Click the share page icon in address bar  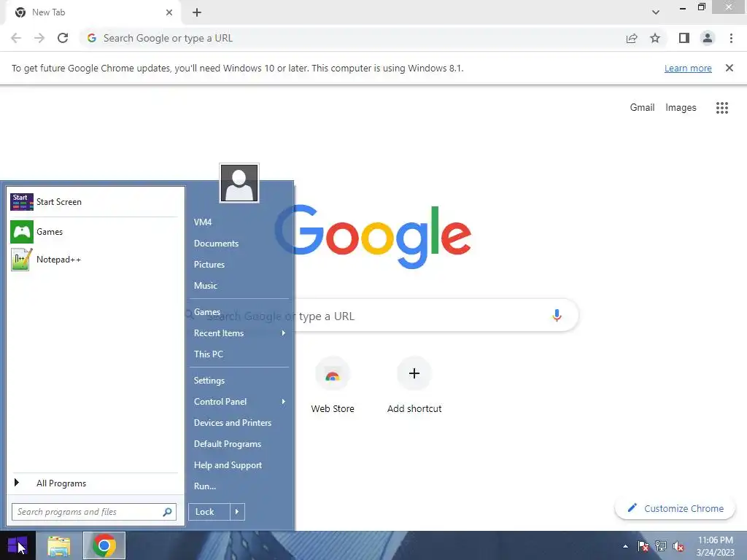click(632, 38)
